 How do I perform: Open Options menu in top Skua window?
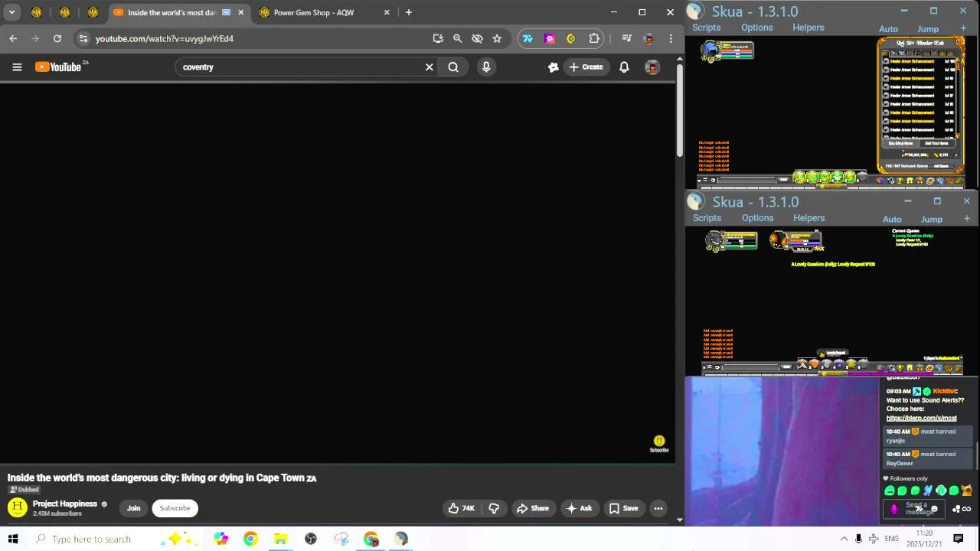[756, 28]
